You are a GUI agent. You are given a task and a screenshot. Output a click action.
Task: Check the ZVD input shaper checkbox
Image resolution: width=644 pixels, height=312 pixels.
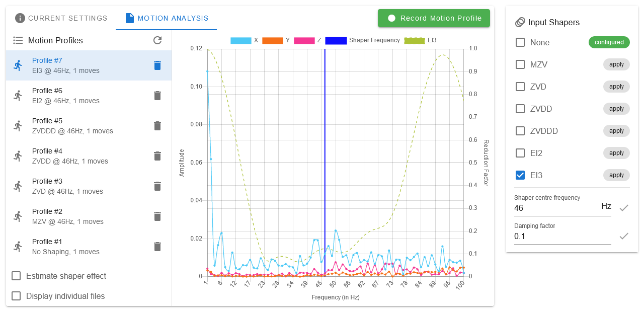tap(520, 87)
